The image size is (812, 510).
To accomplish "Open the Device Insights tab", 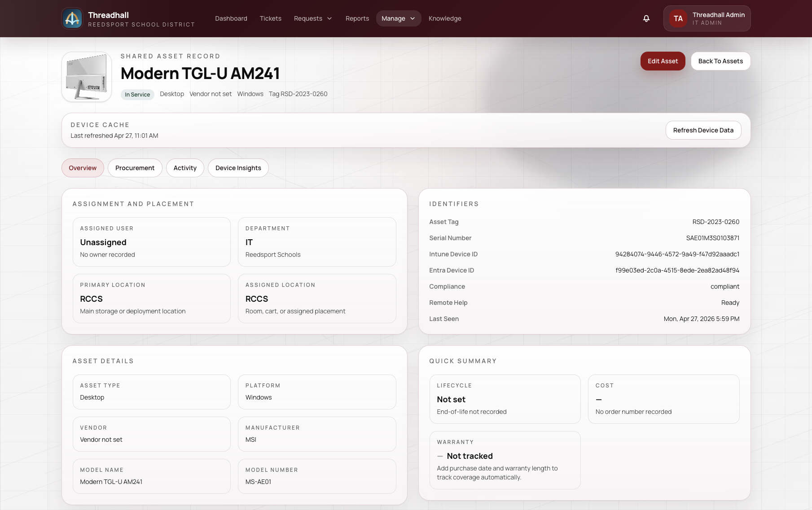I will coord(238,168).
